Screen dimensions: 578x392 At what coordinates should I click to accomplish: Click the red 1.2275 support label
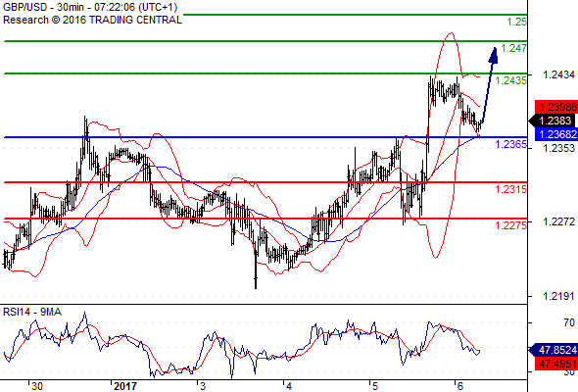coord(511,225)
